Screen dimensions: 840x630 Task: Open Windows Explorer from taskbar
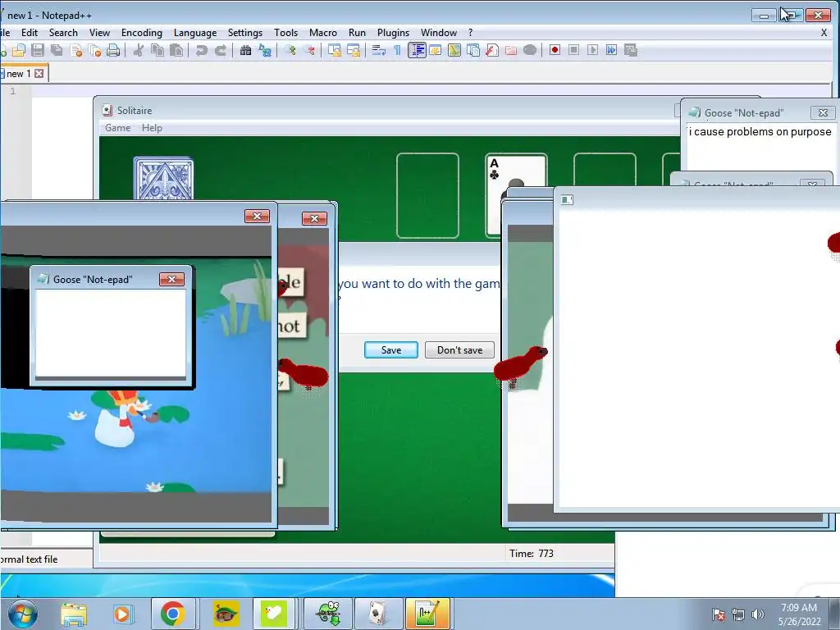click(74, 614)
